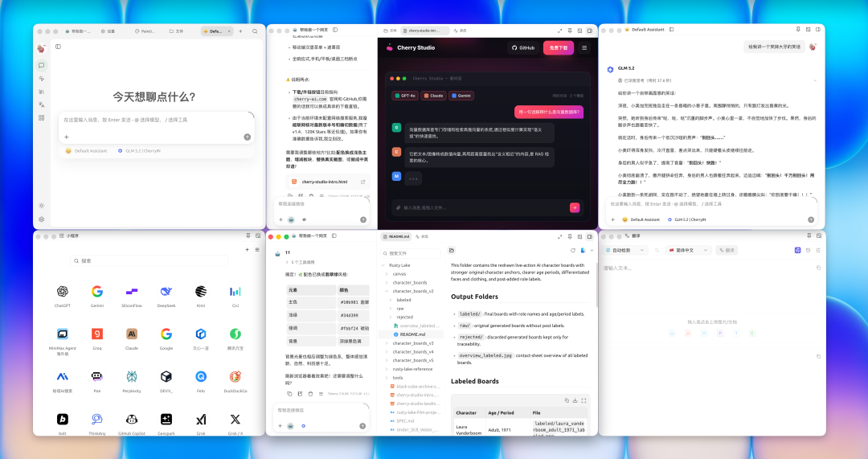Toggle the sun theme switch in sidebar
Screen dimensions: 868x459
42,206
